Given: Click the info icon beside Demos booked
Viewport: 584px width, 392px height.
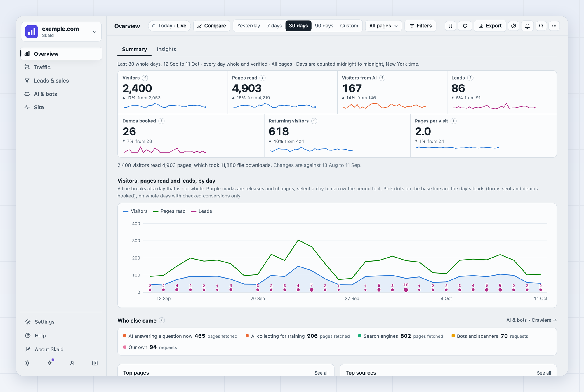Looking at the screenshot, I should coord(161,121).
